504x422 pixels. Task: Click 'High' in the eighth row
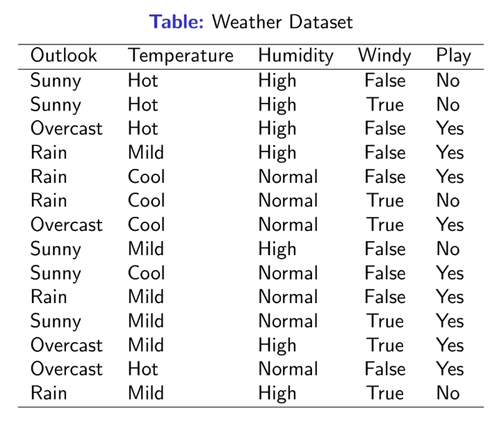[x=277, y=250]
